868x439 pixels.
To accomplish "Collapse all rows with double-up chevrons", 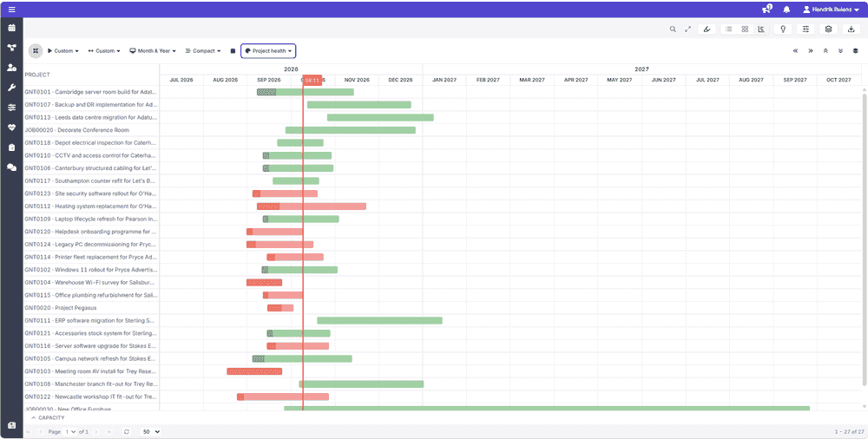I will tap(825, 51).
